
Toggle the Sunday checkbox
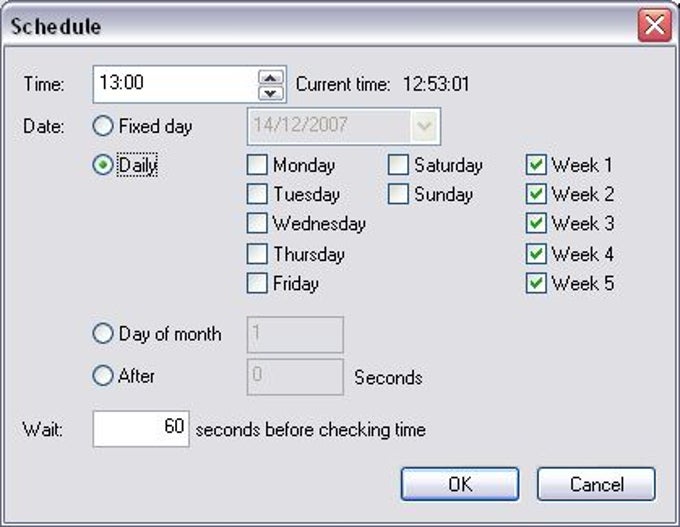(x=398, y=194)
